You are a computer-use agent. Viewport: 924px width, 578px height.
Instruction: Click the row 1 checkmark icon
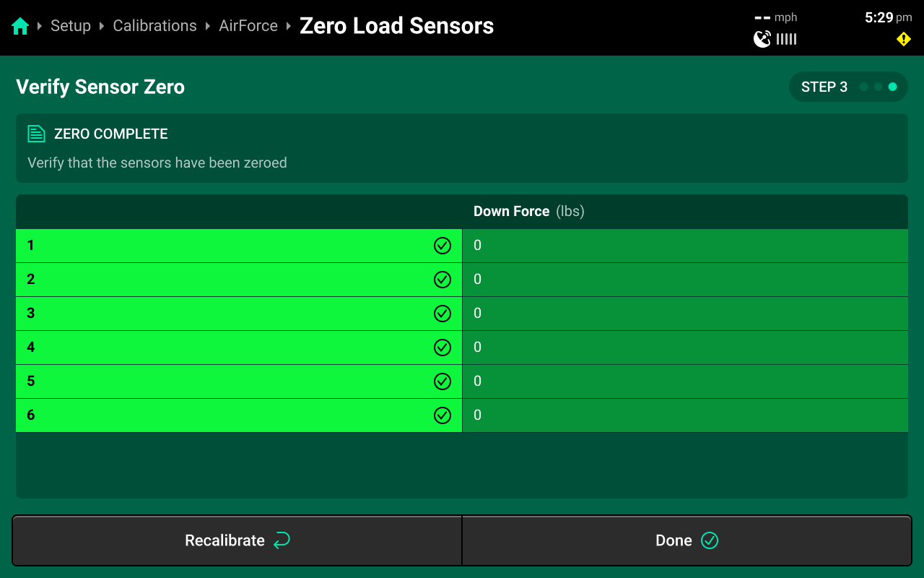point(443,246)
